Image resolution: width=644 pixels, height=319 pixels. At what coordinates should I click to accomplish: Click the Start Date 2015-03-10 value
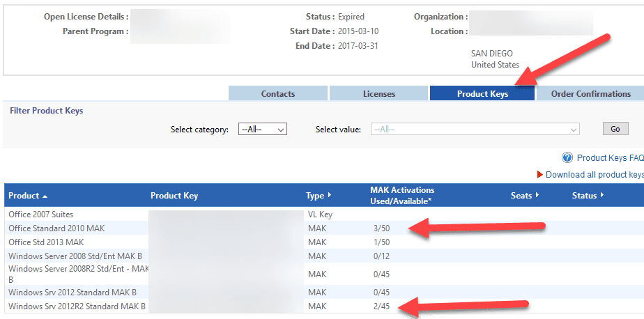coord(358,31)
